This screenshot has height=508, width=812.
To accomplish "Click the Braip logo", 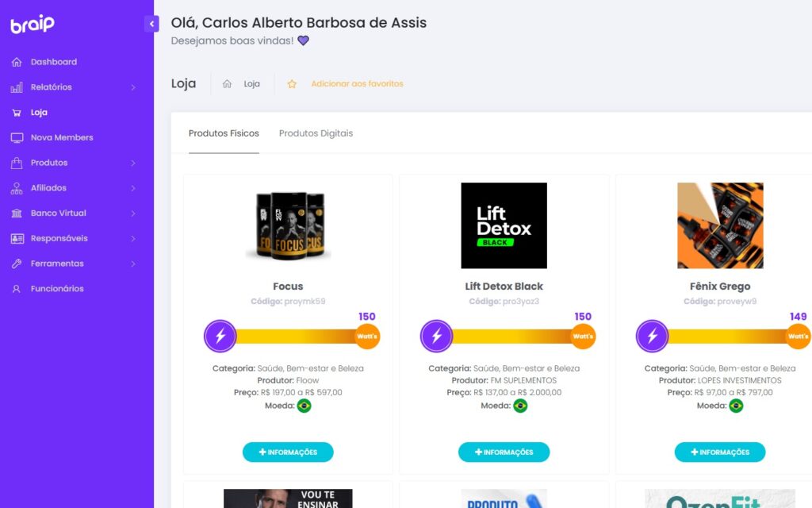I will pos(33,25).
